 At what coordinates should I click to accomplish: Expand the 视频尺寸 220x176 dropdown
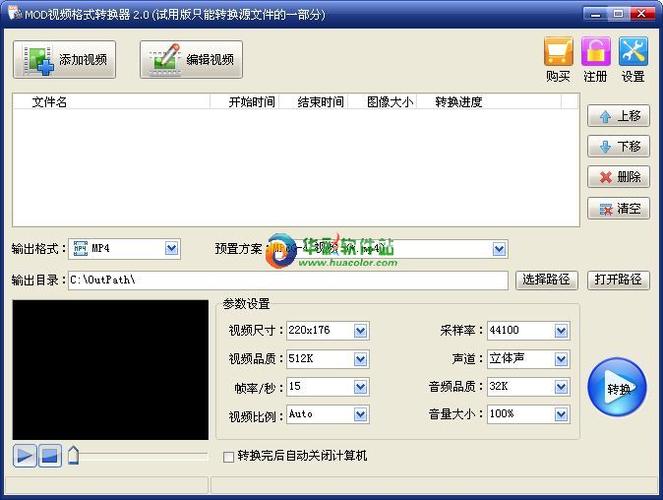click(361, 331)
